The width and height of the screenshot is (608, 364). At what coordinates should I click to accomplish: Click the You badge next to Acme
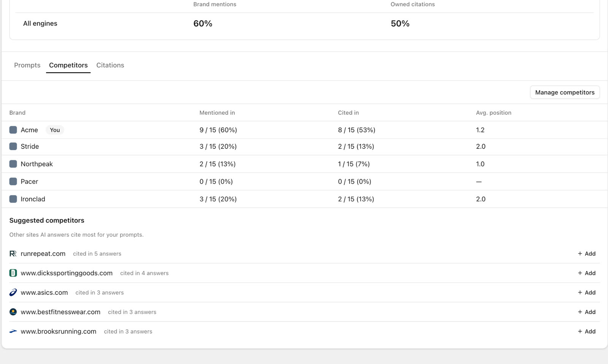pyautogui.click(x=55, y=130)
